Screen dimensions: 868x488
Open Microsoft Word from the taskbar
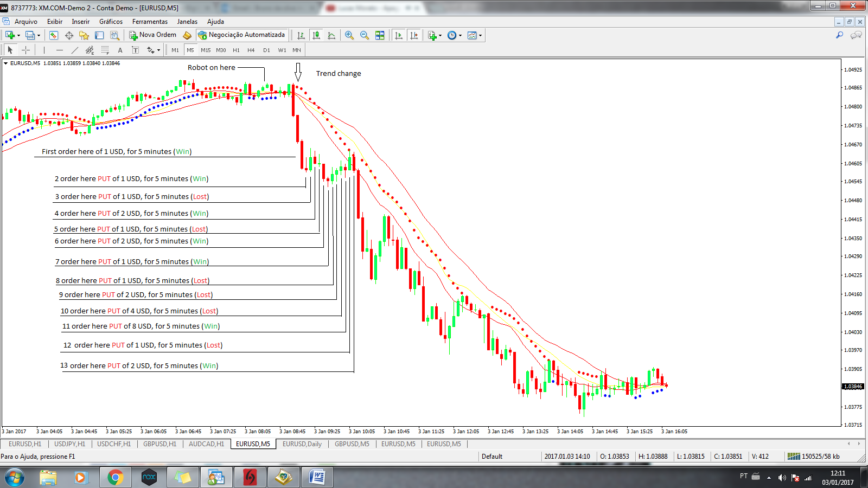click(x=317, y=477)
